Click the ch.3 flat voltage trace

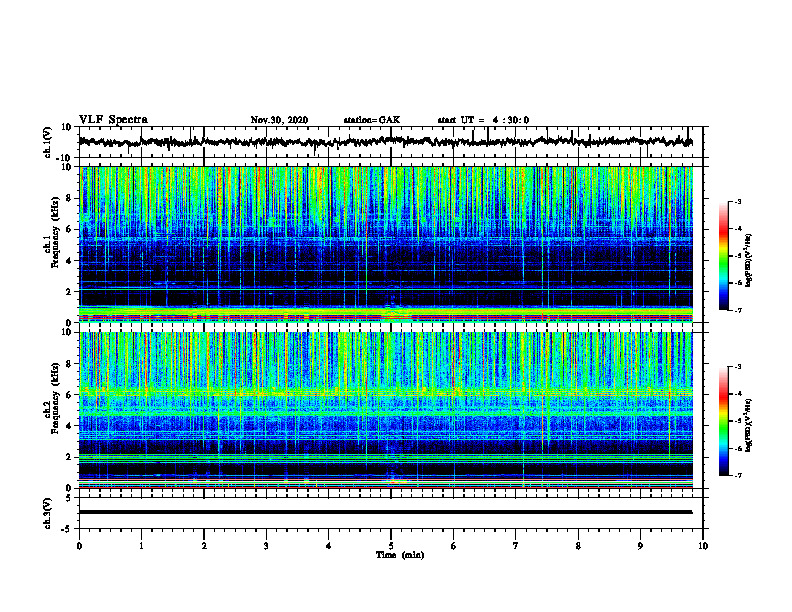tap(385, 512)
